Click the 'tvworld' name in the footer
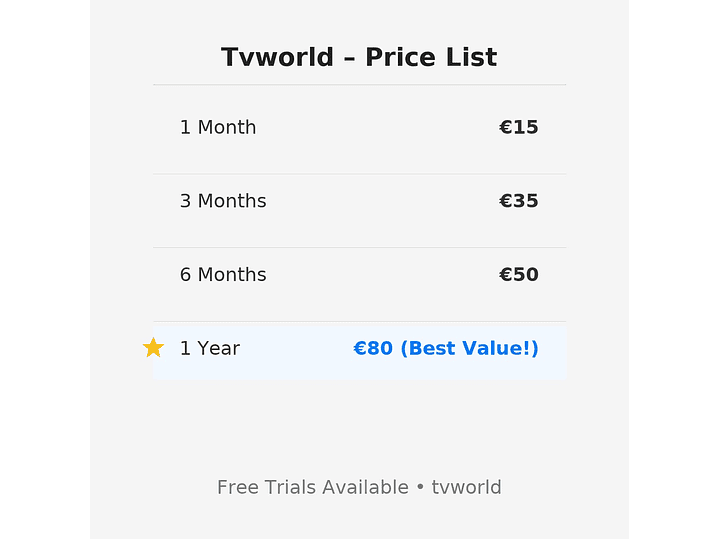Viewport: 719px width, 539px height. [466, 488]
